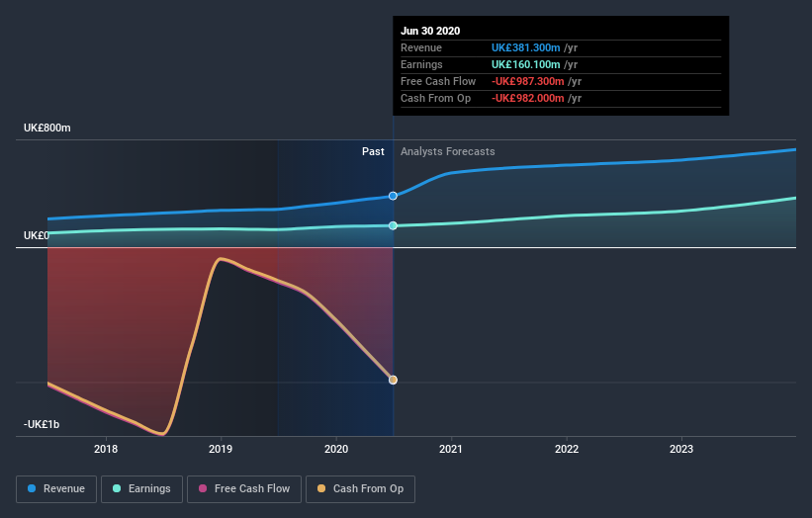Click the Past label on chart
Viewport: 812px width, 518px height.
[x=373, y=151]
